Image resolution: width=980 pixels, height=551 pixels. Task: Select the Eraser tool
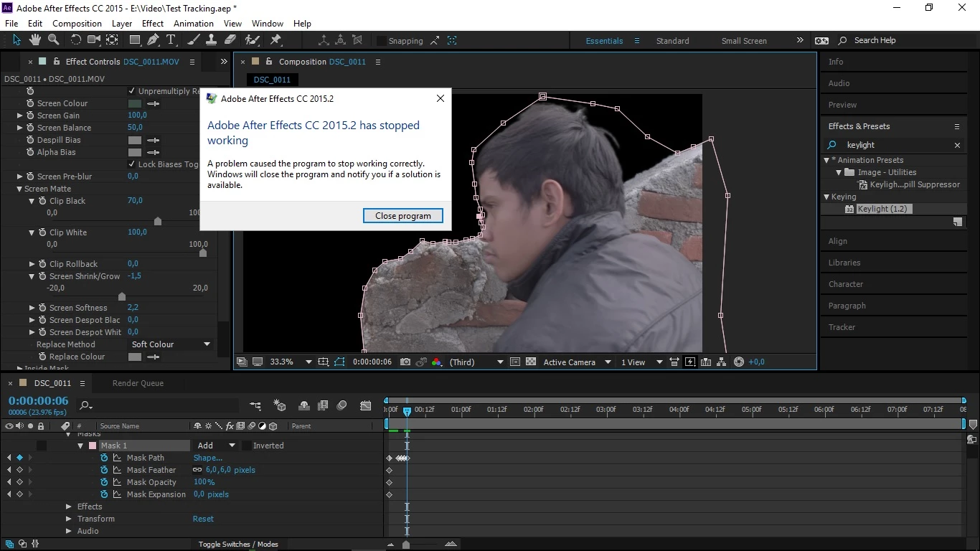230,40
